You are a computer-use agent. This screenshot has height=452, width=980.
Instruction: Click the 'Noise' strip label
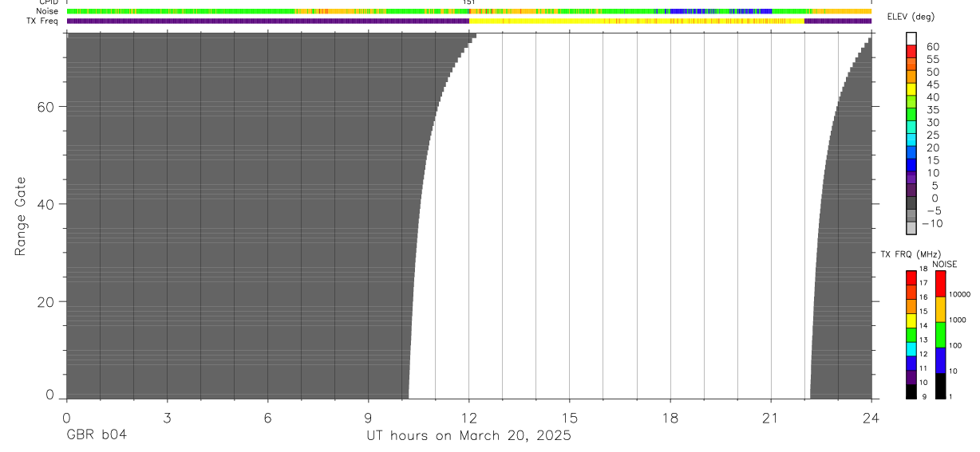click(46, 11)
